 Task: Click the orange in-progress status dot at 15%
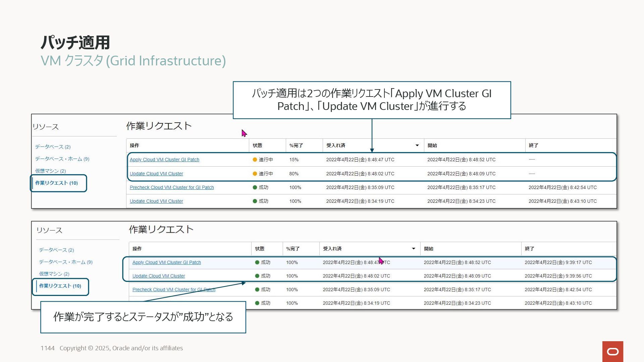click(x=255, y=160)
